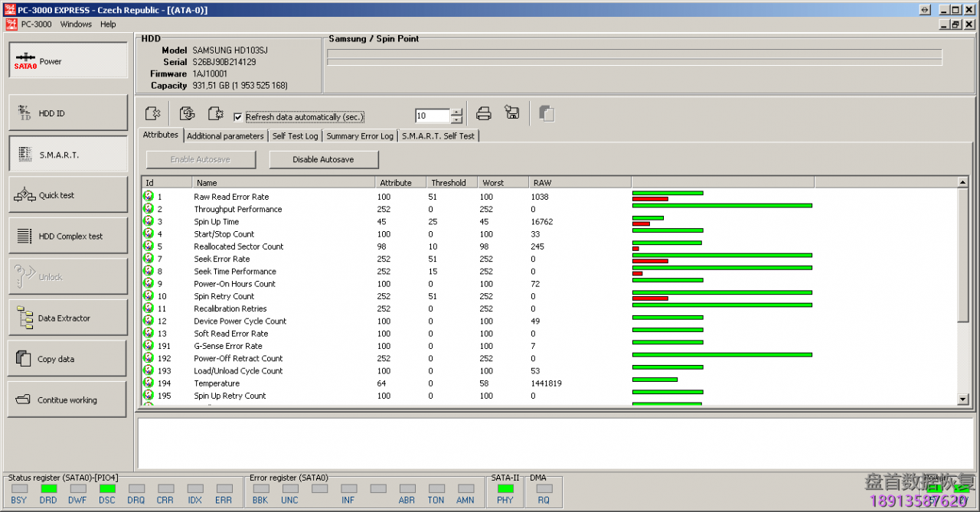The height and width of the screenshot is (512, 980).
Task: Open the HDD ID panel
Action: pos(67,113)
